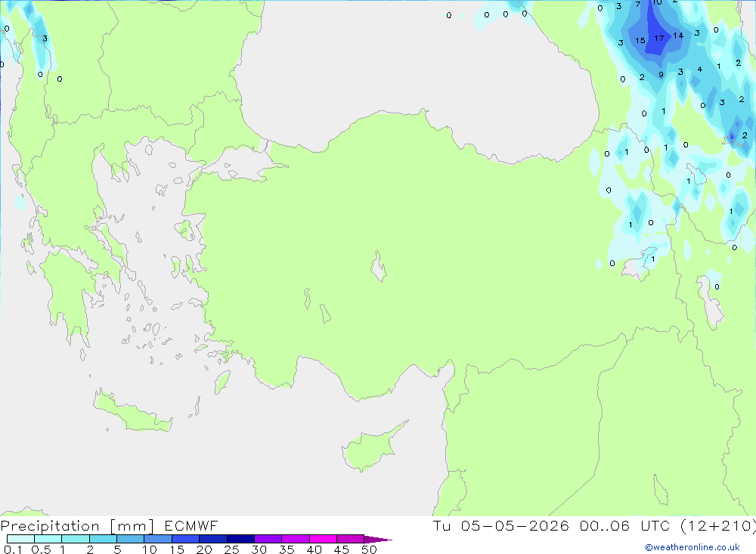Click the "40" legend scale label

314,549
